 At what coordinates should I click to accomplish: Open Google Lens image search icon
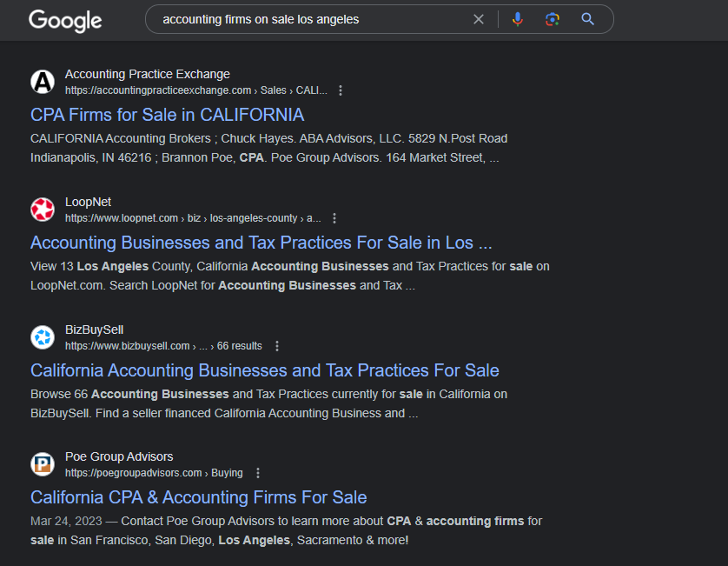point(552,19)
